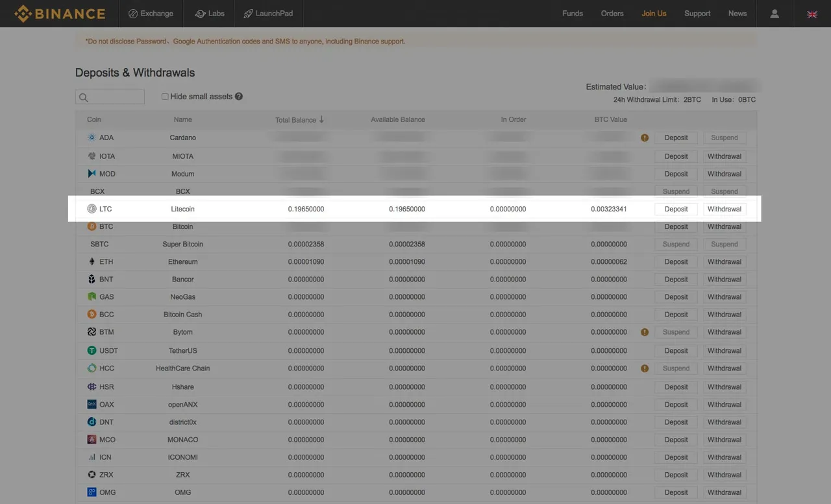Click the ADA coin icon
The width and height of the screenshot is (831, 504).
(x=92, y=138)
